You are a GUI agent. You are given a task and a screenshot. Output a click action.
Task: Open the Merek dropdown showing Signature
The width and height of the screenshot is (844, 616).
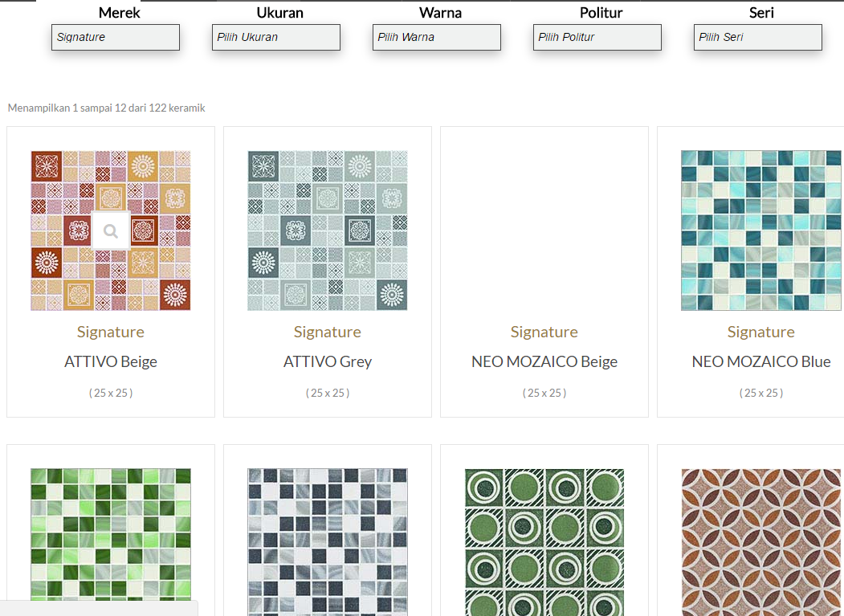116,38
